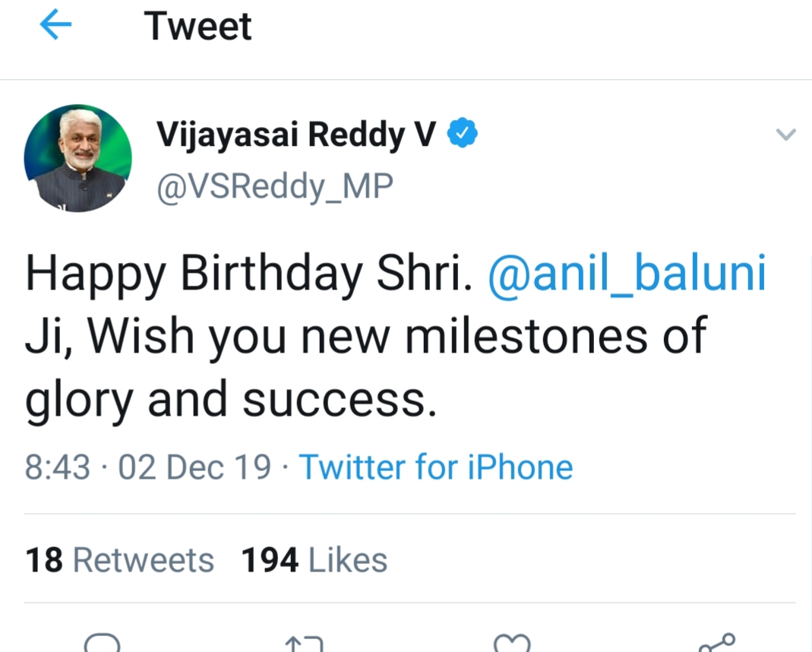This screenshot has height=652, width=812.
Task: Reply using the speech bubble icon
Action: 102,644
